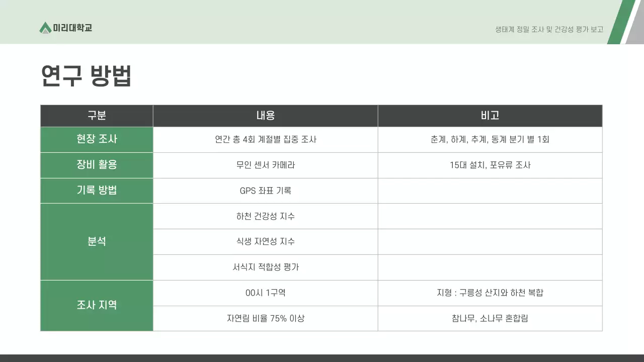Click the green 조사 지역 merged cell
644x362 pixels.
pyautogui.click(x=97, y=305)
